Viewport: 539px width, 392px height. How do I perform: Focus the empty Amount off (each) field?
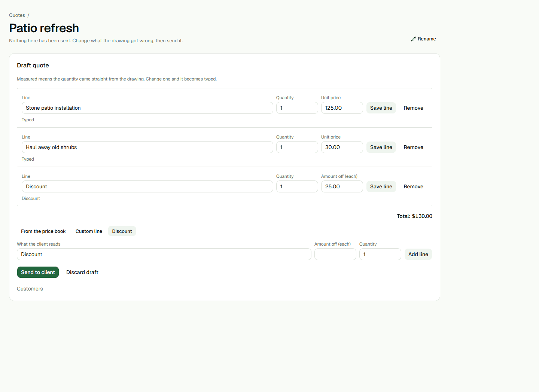(x=335, y=254)
